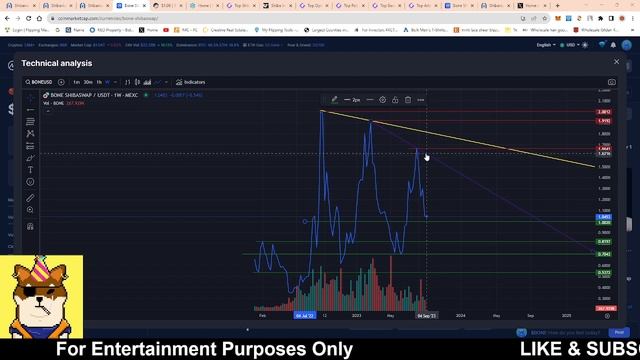Select the Text annotation tool
Screen dimensions: 640x360
pos(30,169)
